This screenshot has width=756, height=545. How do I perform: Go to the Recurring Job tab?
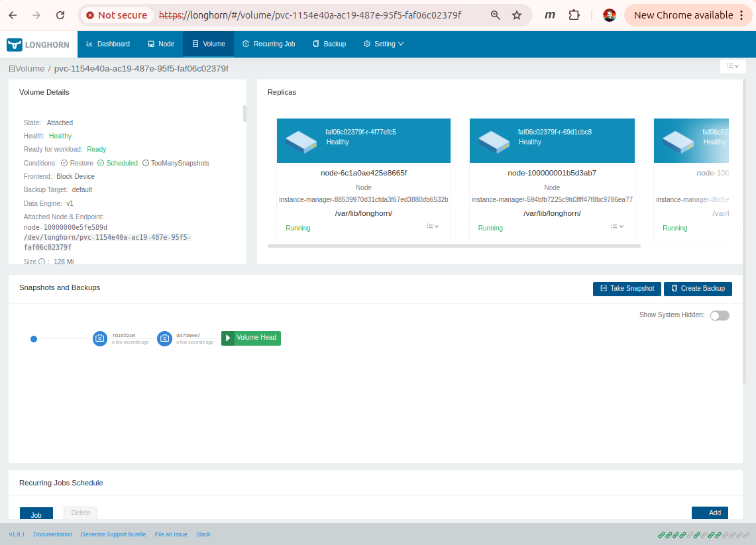click(268, 44)
